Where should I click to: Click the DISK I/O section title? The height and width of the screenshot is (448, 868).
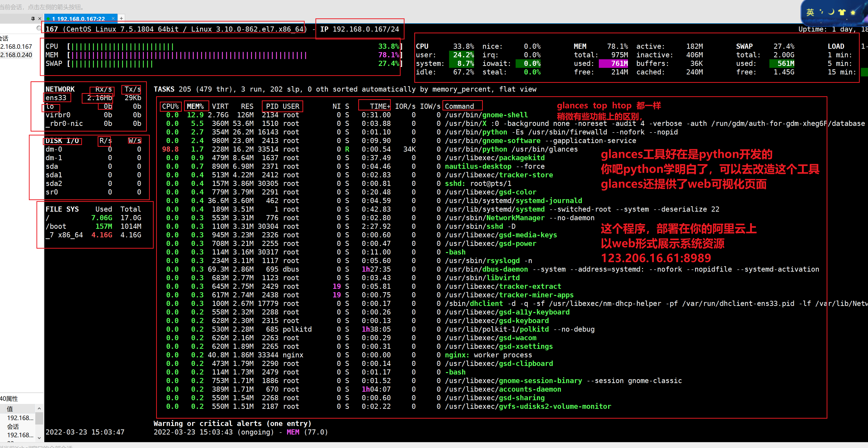62,141
